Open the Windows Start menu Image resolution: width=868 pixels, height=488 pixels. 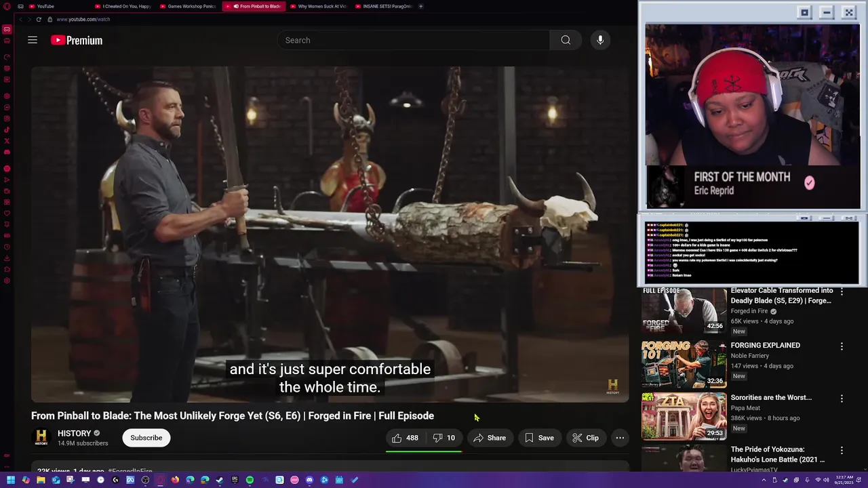point(11,480)
